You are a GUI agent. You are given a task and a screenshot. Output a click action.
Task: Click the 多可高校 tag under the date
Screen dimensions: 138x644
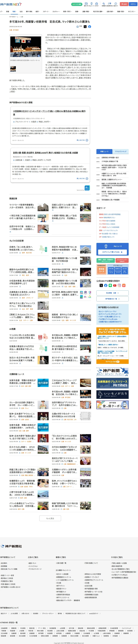click(x=16, y=30)
